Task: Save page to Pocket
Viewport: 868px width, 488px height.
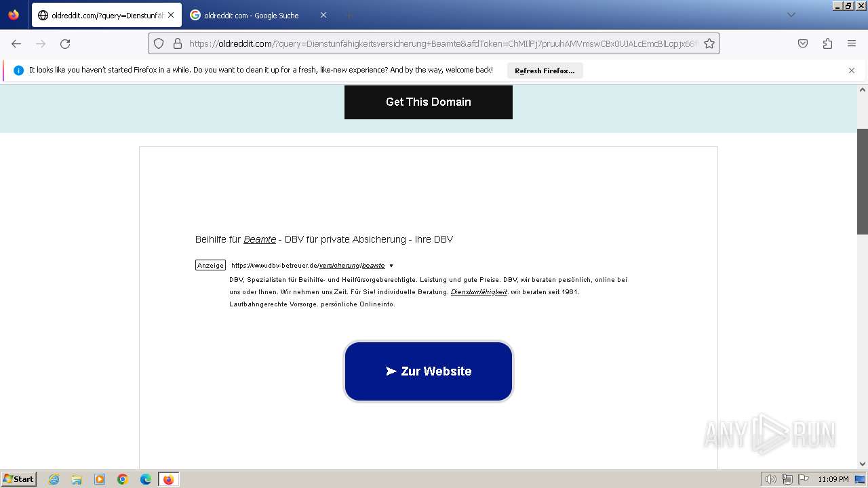Action: (803, 43)
